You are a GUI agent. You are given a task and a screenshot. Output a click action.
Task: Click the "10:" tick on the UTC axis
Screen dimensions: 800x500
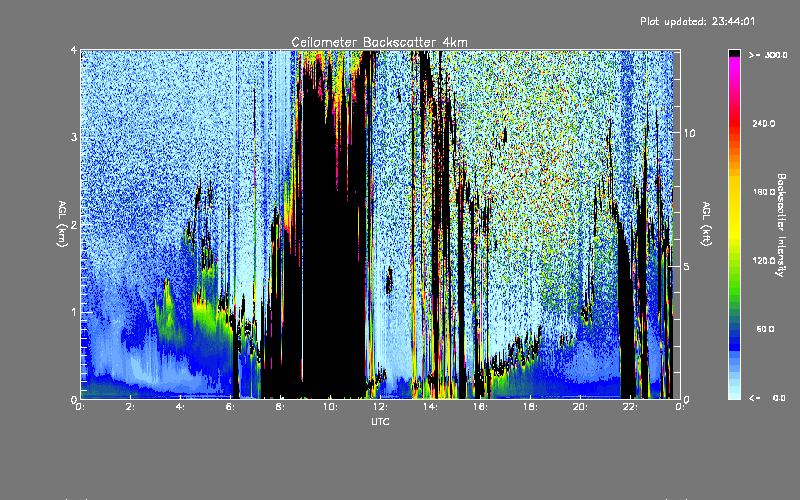point(330,407)
